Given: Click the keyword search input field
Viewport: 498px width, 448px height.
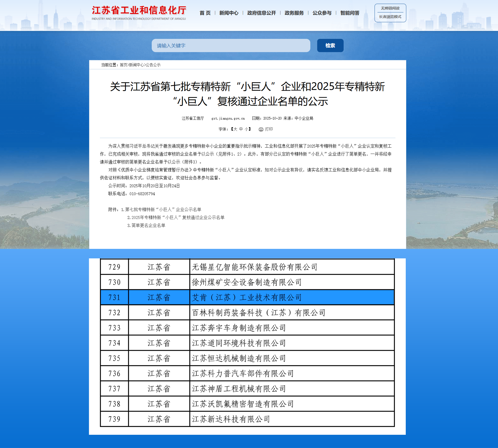Looking at the screenshot, I should point(231,45).
